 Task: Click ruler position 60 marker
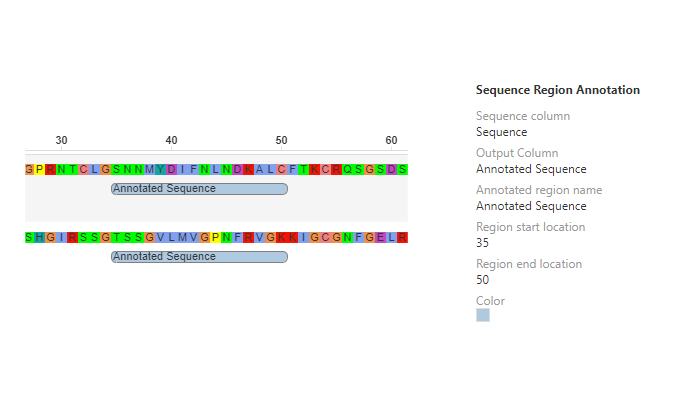click(392, 141)
